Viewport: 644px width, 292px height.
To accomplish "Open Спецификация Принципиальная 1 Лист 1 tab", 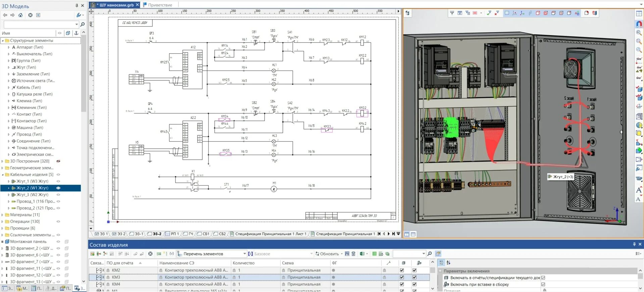I will click(268, 234).
